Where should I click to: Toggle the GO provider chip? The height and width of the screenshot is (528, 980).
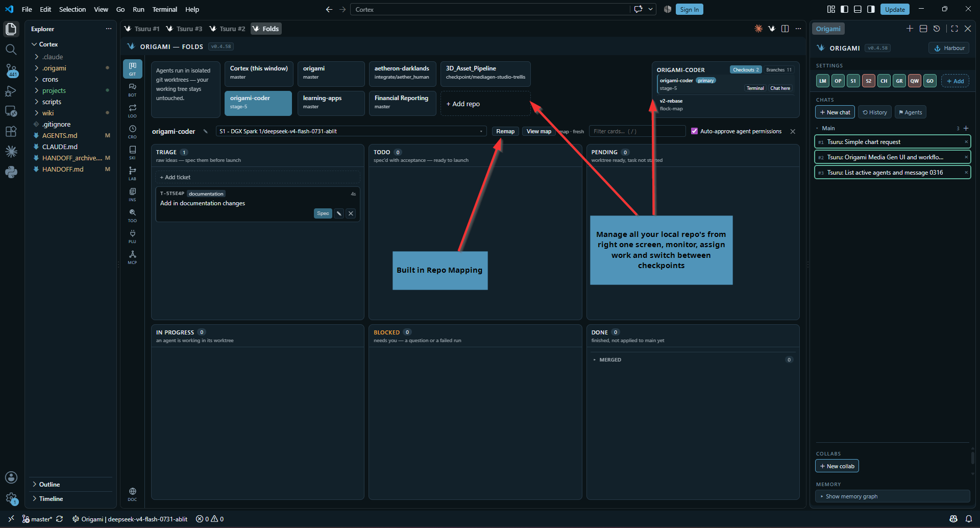click(930, 81)
